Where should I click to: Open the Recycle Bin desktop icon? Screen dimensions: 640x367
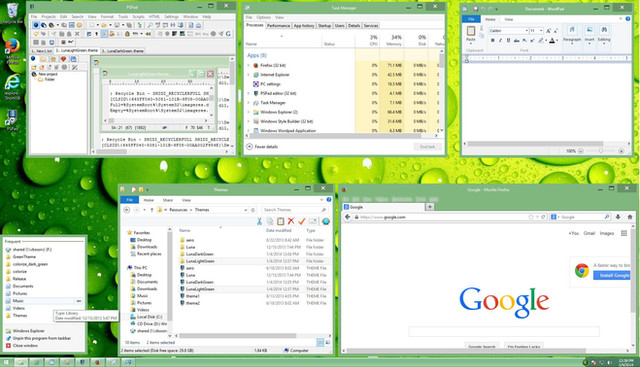pyautogui.click(x=12, y=13)
